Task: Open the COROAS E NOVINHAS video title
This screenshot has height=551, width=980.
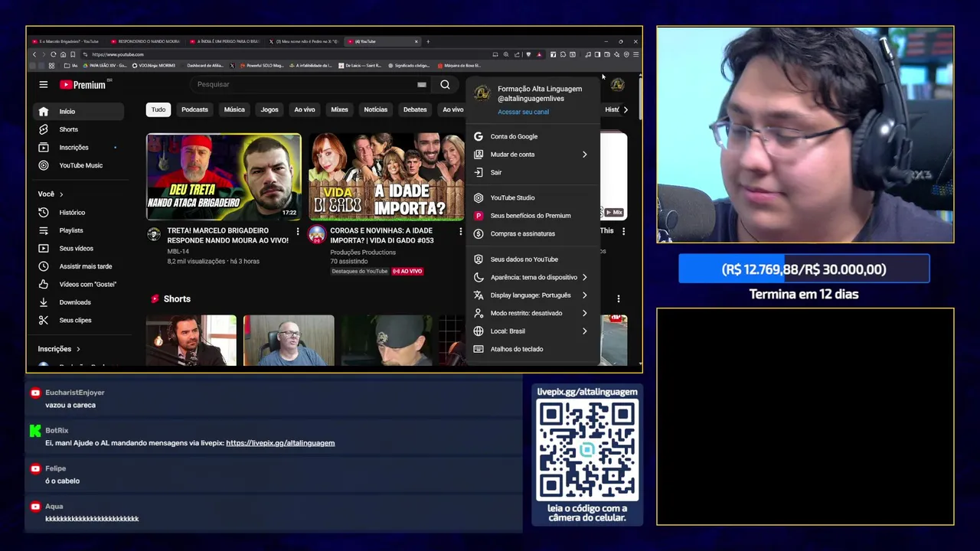Action: pos(382,236)
